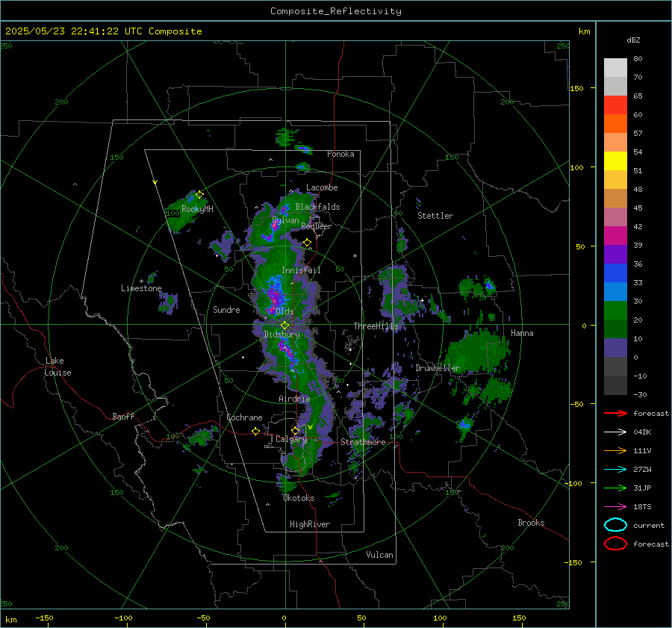Click the Drumheller label
This screenshot has width=672, height=628.
coord(438,368)
